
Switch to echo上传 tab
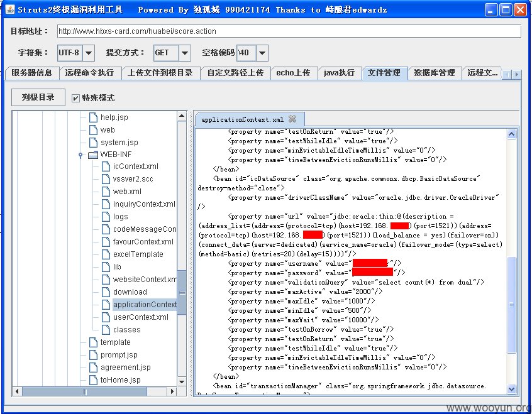coord(293,73)
